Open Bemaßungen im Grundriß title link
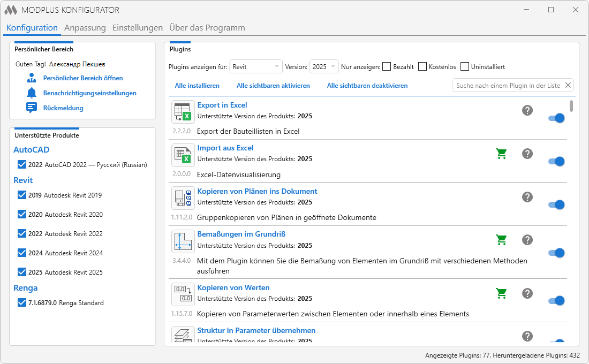Image resolution: width=589 pixels, height=364 pixels. coord(241,234)
